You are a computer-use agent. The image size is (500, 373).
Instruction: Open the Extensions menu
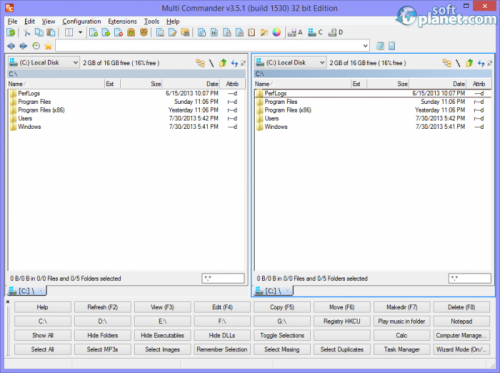122,21
